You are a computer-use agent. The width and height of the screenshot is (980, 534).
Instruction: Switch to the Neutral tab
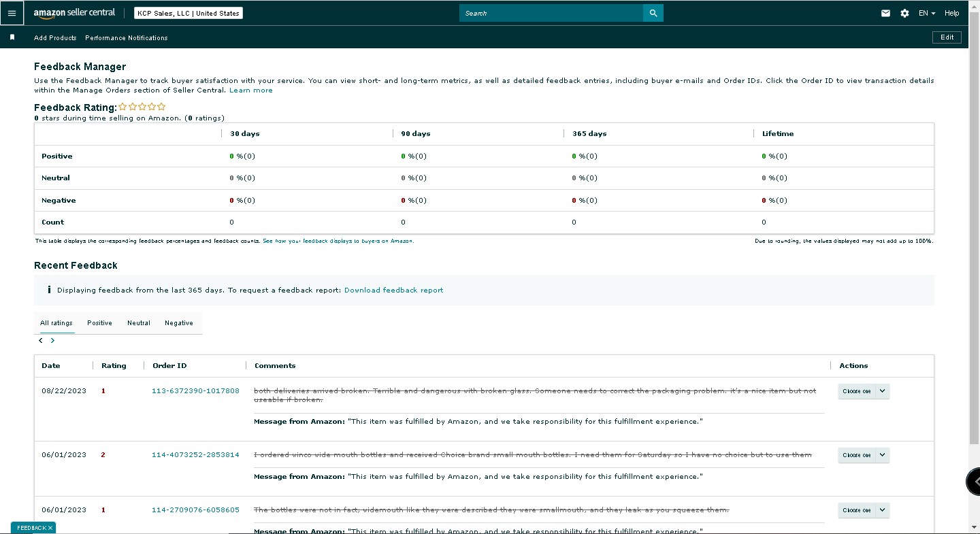click(139, 323)
